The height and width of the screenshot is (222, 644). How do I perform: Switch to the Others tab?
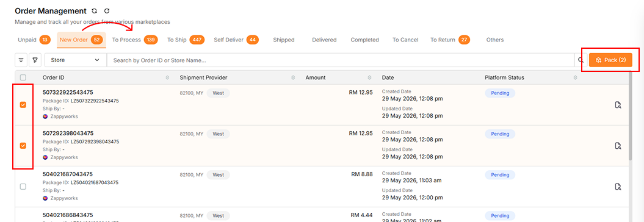495,40
